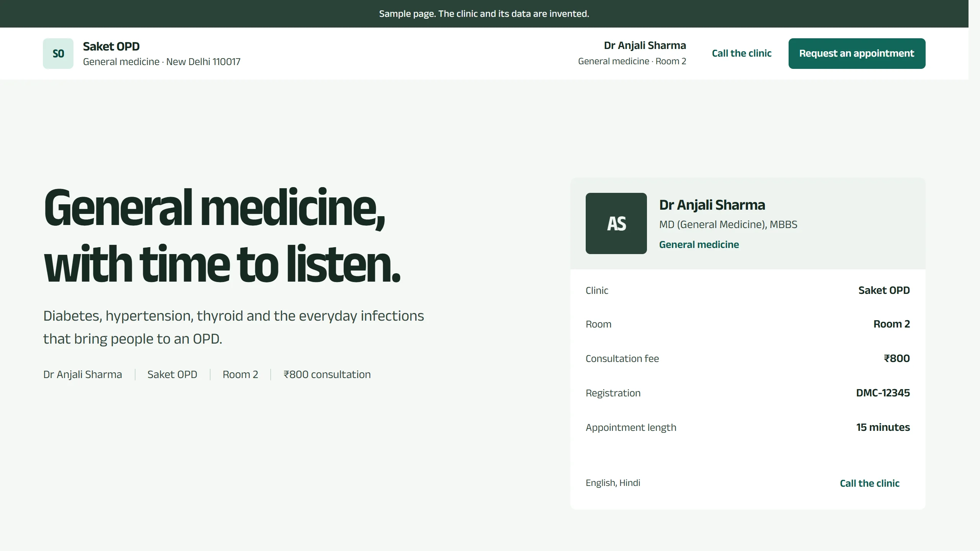Open Call the clinic link in header
980x551 pixels.
(742, 54)
